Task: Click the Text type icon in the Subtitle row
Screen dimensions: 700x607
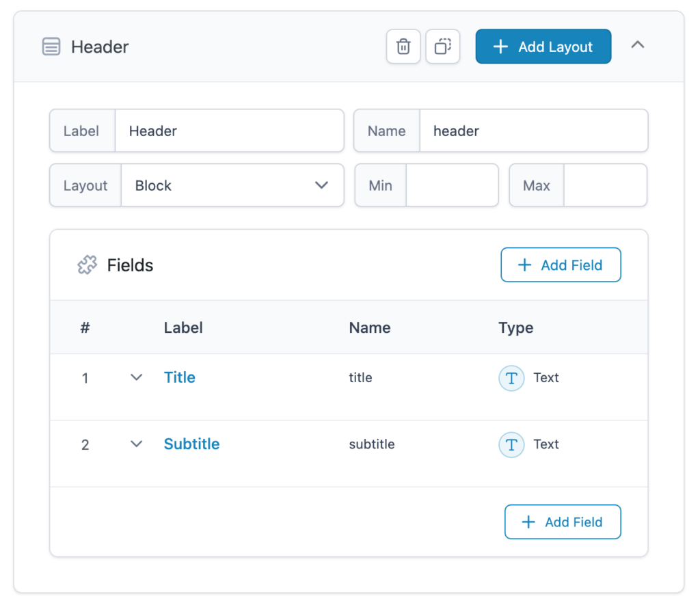Action: coord(511,444)
